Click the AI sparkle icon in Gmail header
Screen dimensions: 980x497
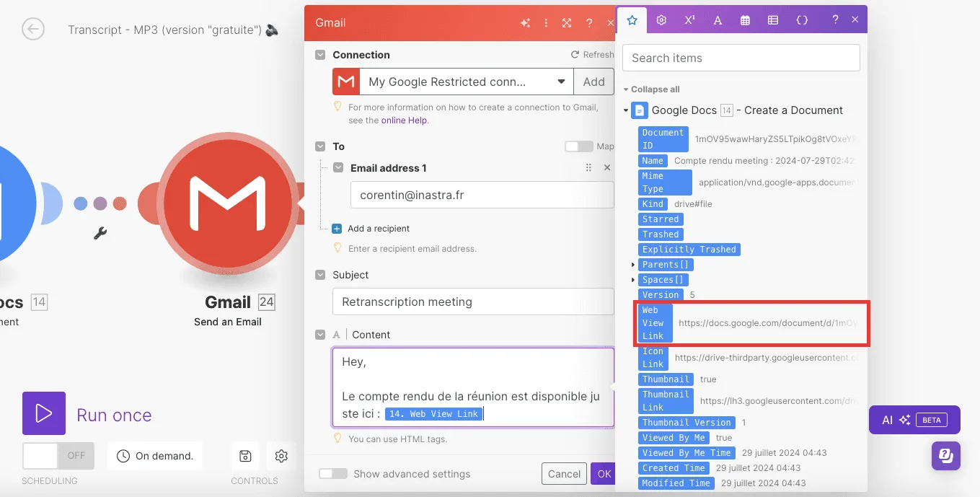click(x=525, y=23)
